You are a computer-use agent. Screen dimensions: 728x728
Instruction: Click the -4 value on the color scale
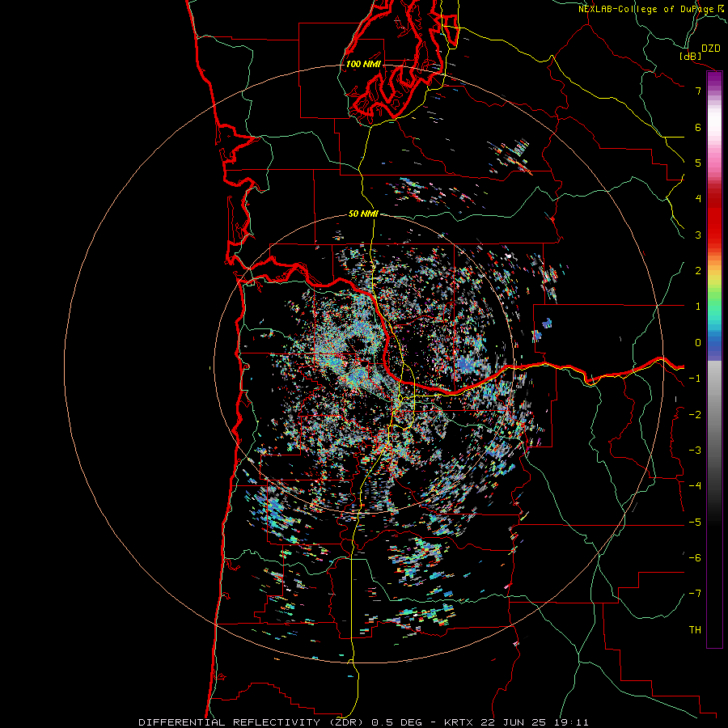[695, 485]
